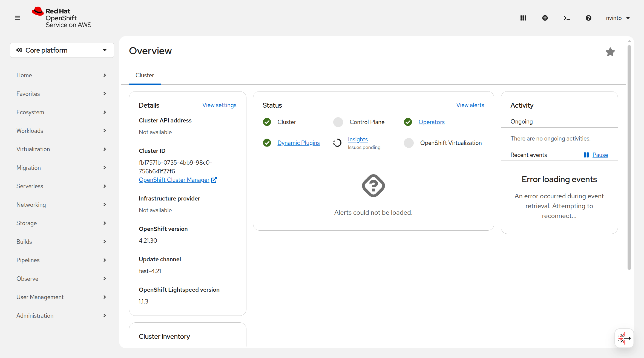
Task: Click the Cluster green check status icon
Action: click(x=267, y=122)
